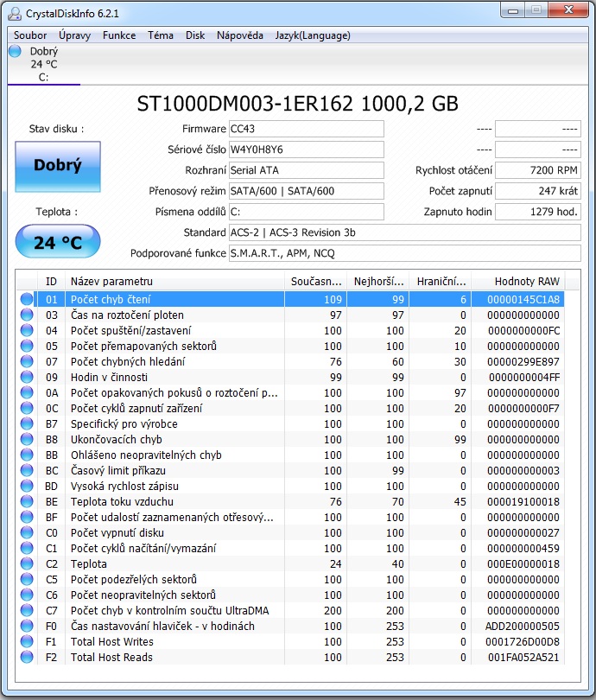Image resolution: width=596 pixels, height=700 pixels.
Task: Click the CrystalDiskInfo title bar app icon
Action: [15, 13]
